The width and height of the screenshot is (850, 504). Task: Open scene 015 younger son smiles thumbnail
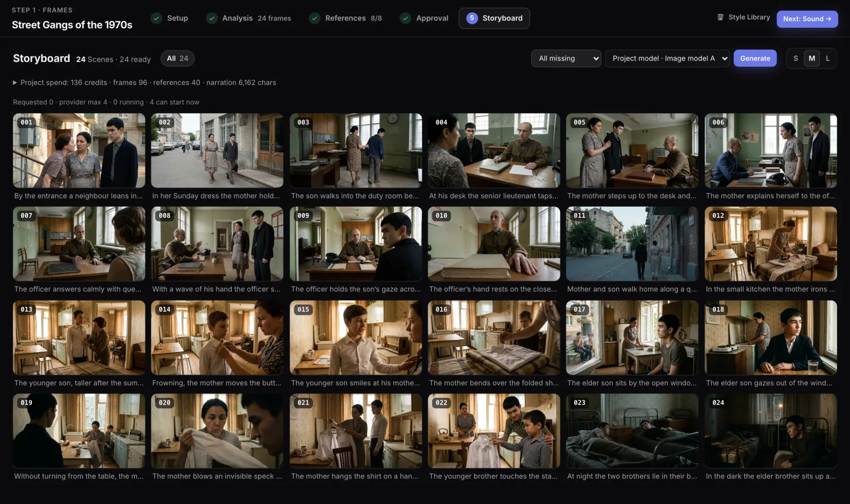click(x=356, y=338)
